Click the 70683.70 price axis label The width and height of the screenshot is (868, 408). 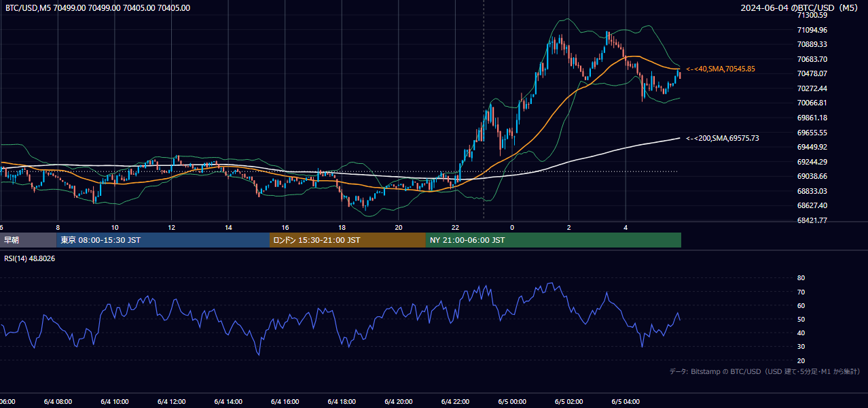[812, 59]
